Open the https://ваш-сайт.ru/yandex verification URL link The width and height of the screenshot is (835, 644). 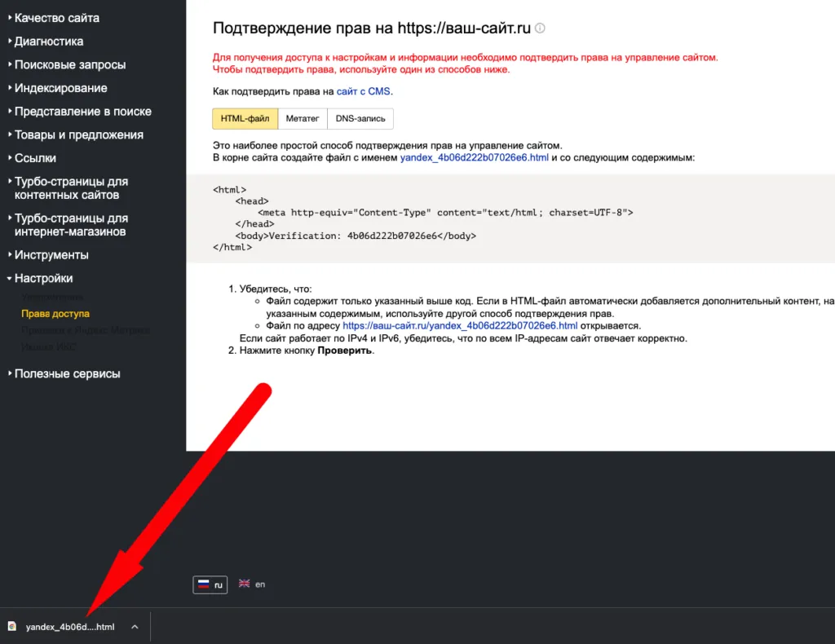coord(460,326)
